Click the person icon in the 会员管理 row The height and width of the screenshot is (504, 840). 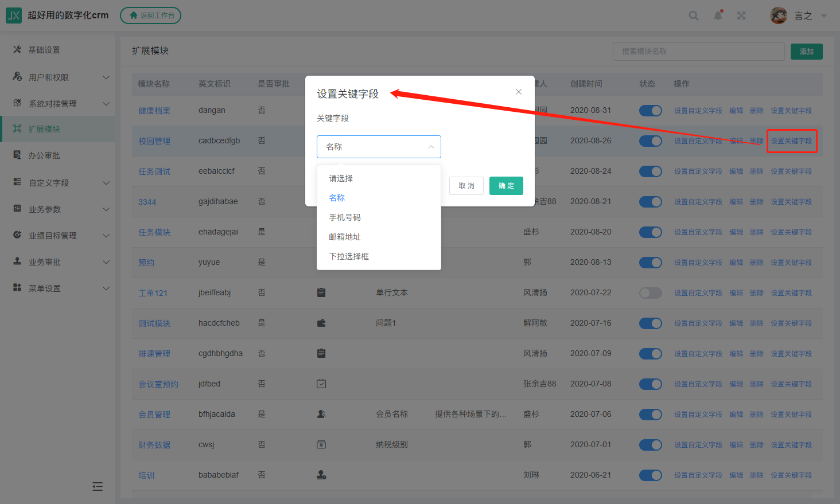pyautogui.click(x=321, y=414)
